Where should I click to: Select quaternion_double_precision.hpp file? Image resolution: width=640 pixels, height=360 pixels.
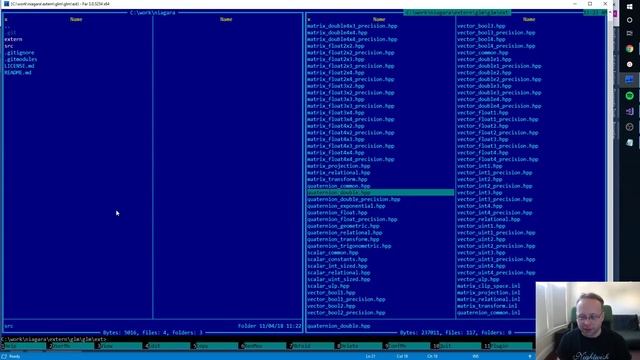(353, 199)
